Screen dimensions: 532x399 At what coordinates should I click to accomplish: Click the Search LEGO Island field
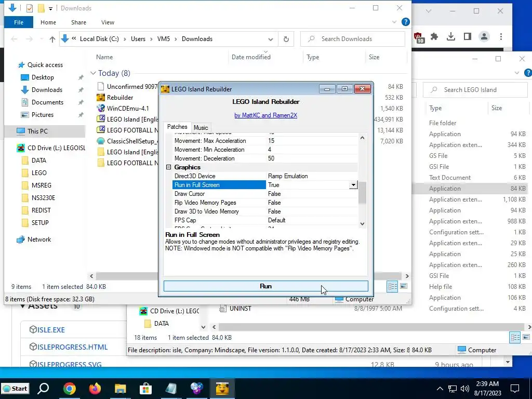coord(475,90)
